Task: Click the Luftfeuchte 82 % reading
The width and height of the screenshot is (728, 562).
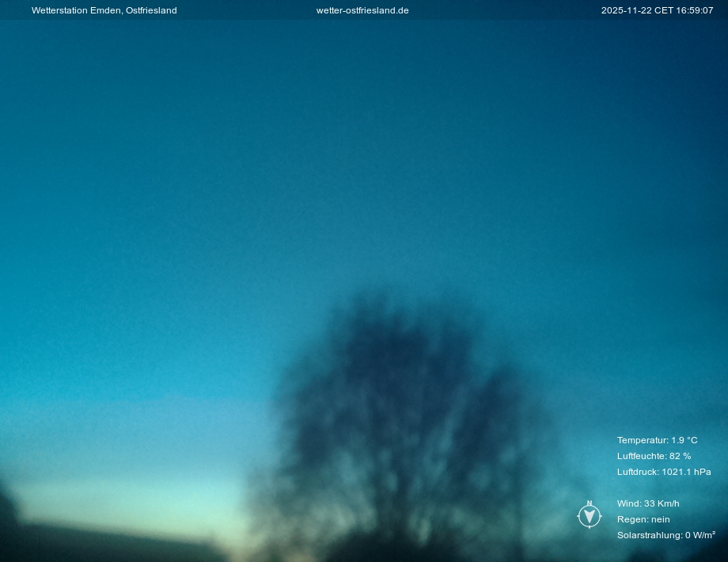Action: (x=654, y=456)
